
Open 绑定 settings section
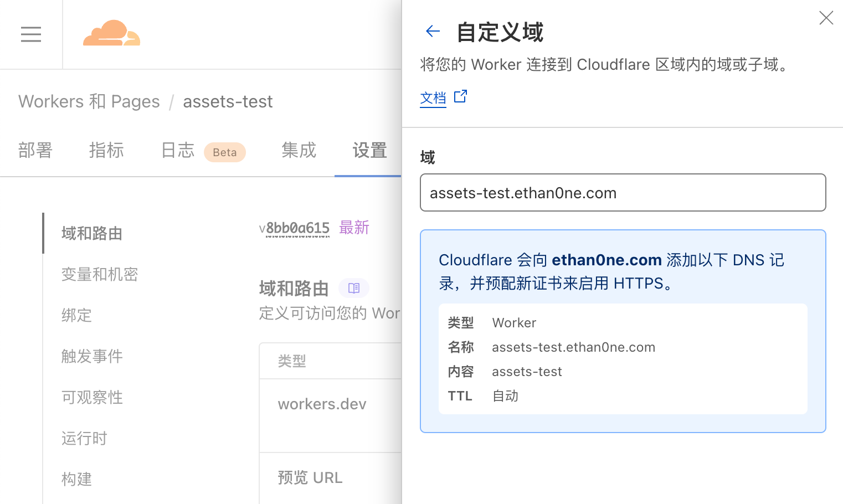(x=76, y=315)
